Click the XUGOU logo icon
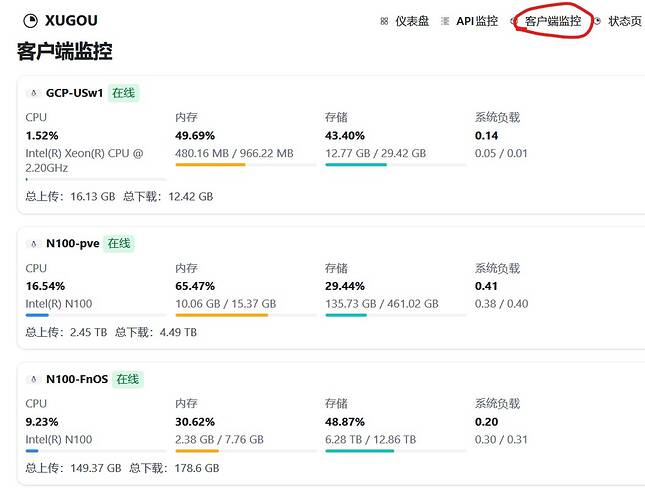 click(30, 21)
